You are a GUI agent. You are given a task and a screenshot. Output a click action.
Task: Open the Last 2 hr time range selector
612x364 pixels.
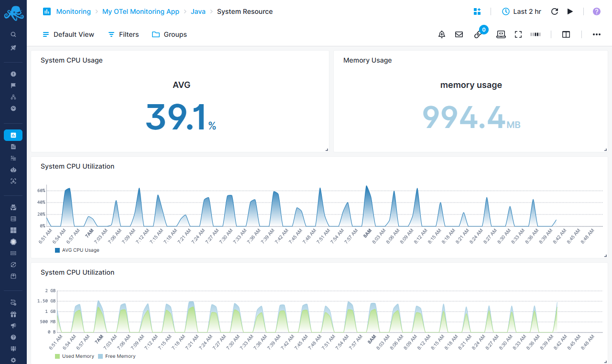tap(521, 11)
